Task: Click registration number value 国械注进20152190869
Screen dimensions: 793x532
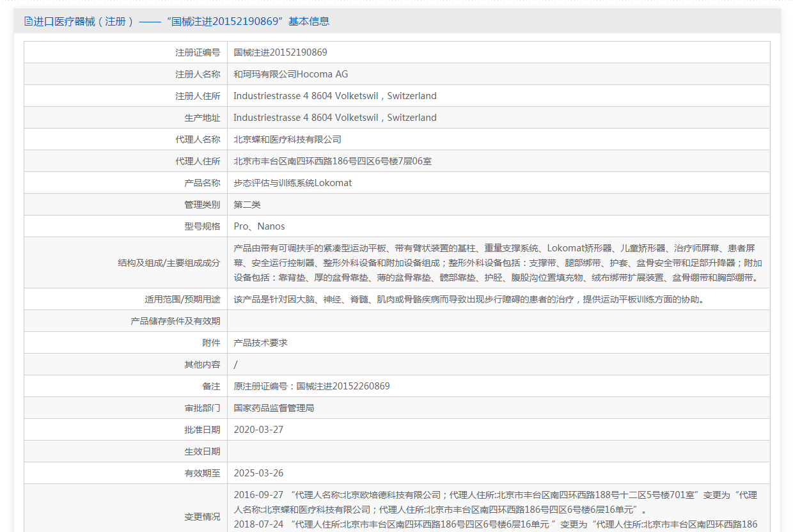Action: (280, 52)
